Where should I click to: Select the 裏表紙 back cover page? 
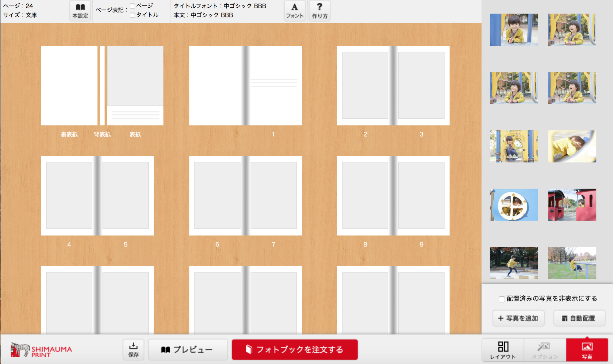point(69,86)
